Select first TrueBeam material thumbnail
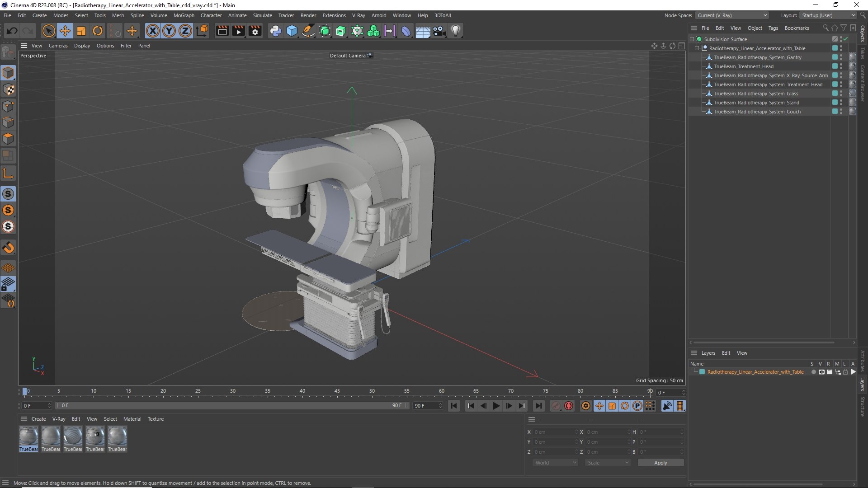Image resolution: width=868 pixels, height=488 pixels. (28, 439)
